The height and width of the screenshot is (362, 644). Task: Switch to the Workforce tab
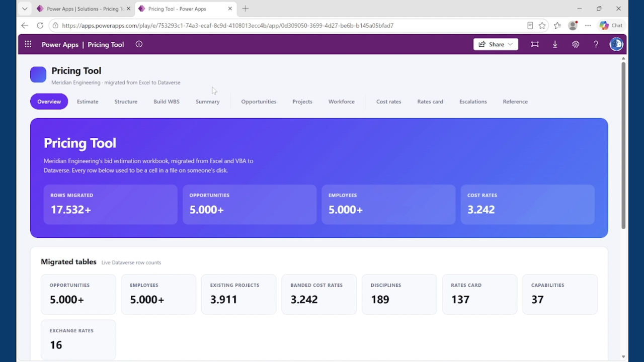342,102
